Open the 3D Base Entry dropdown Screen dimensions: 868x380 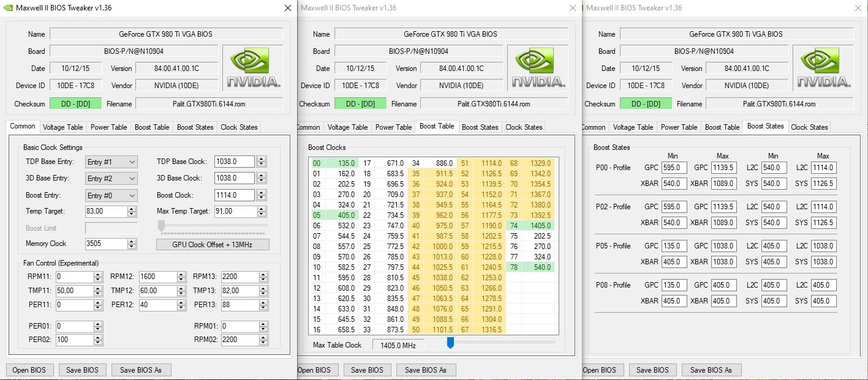pos(111,178)
